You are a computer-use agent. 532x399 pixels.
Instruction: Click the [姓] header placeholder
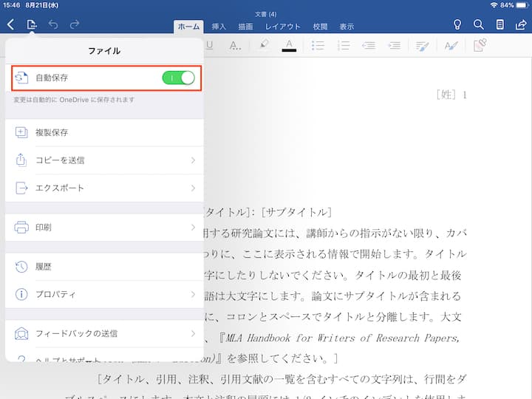point(446,95)
